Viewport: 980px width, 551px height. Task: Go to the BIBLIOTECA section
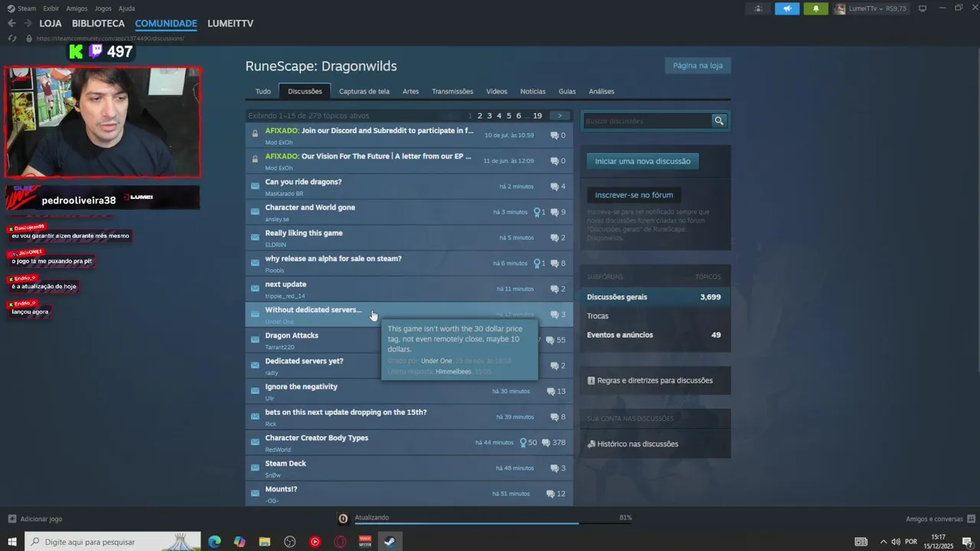click(x=98, y=24)
